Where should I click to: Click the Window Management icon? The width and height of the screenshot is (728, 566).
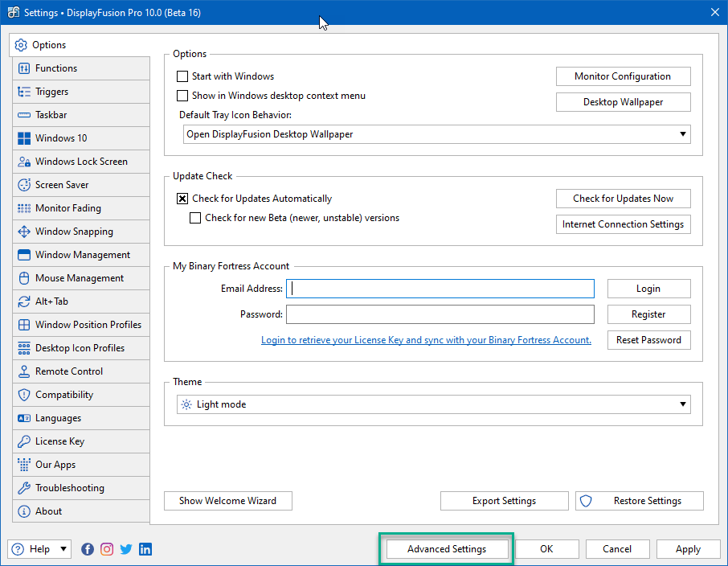[23, 255]
